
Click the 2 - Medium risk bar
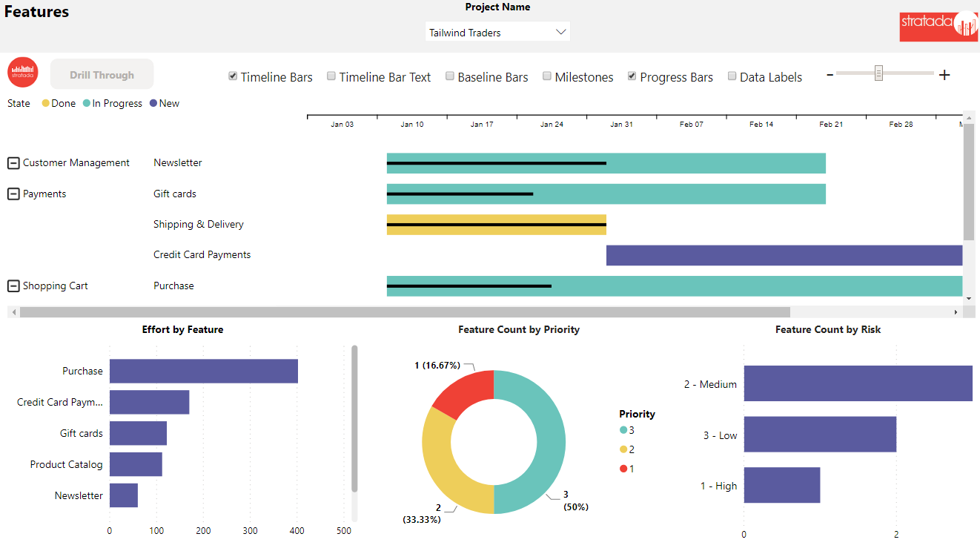point(858,383)
